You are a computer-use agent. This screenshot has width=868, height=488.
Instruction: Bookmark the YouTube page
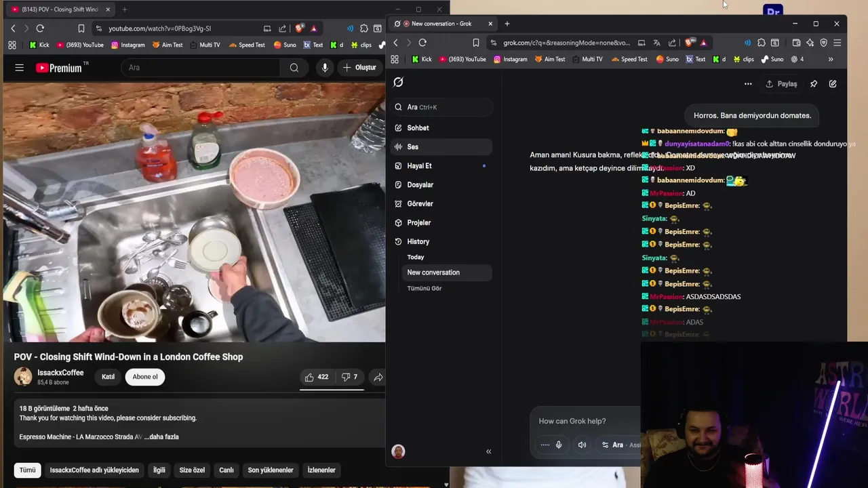(81, 28)
